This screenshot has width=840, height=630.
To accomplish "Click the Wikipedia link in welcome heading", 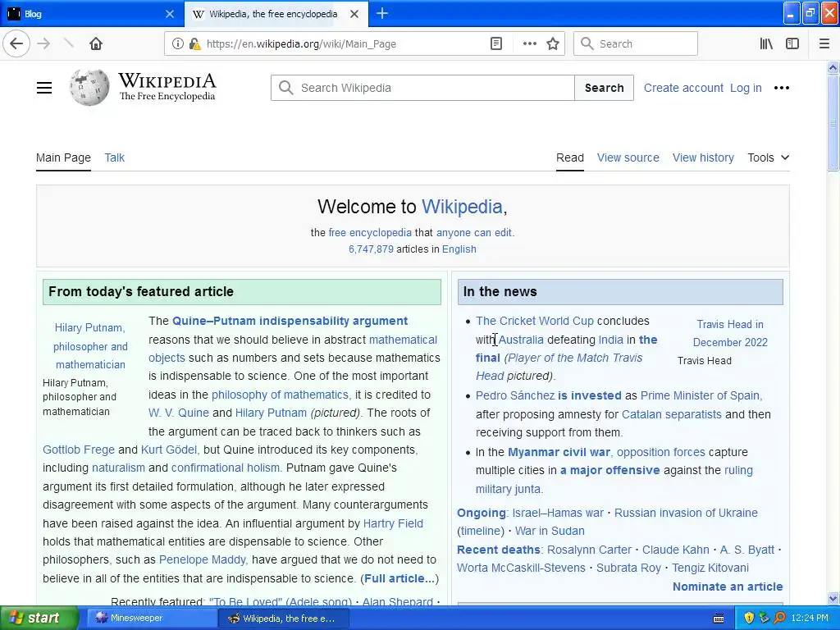I will pyautogui.click(x=462, y=207).
